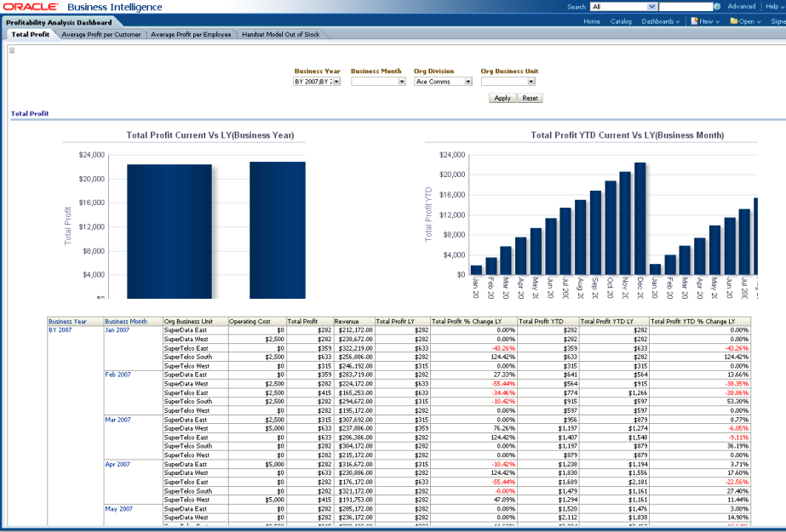Screen dimensions: 786x532
Task: Click the Total Profit Current Vs LY chart title
Action: point(210,135)
